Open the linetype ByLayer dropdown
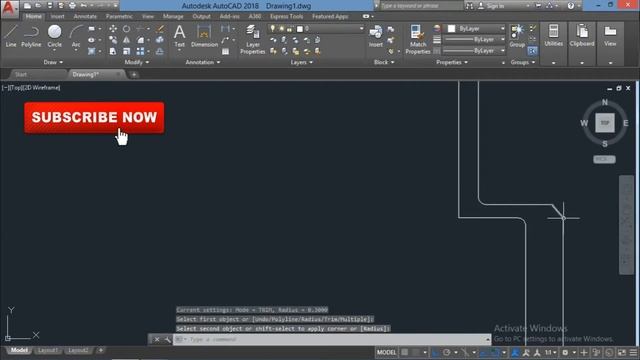The width and height of the screenshot is (640, 360). [x=474, y=51]
